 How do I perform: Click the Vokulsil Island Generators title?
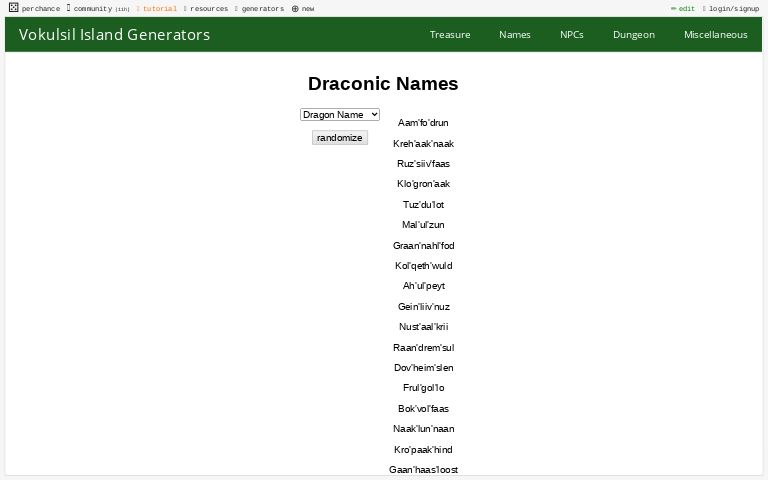click(x=114, y=34)
